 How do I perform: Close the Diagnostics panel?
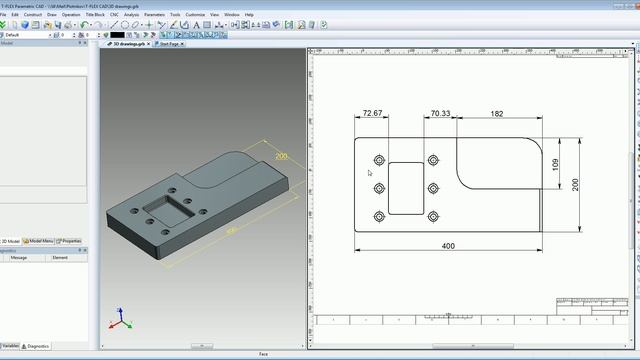point(85,250)
